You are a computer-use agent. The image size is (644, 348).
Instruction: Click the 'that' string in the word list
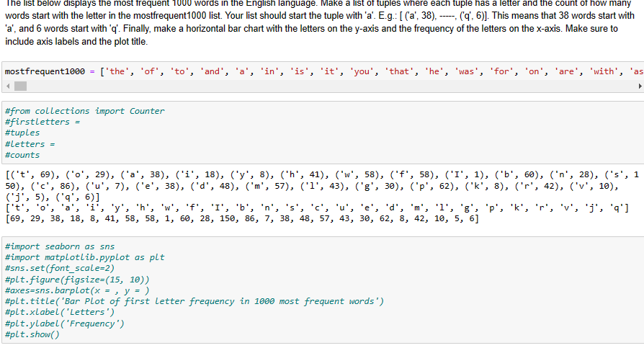pos(399,71)
